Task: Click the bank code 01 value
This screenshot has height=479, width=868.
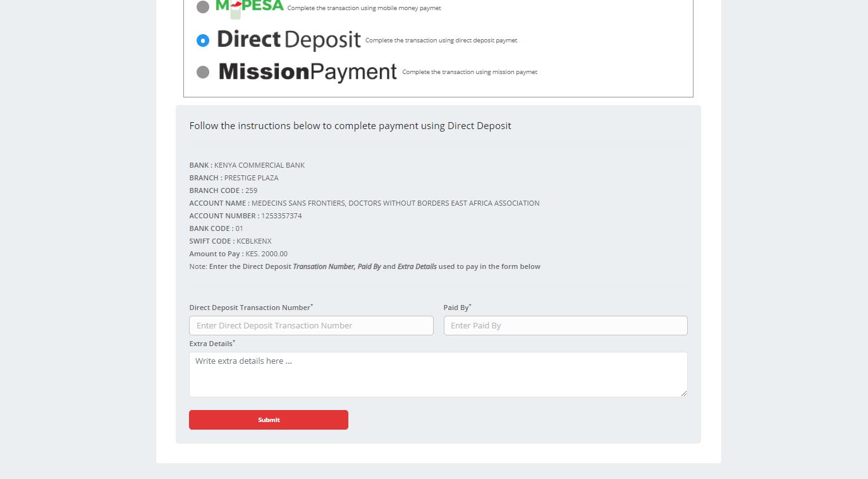Action: (x=239, y=228)
